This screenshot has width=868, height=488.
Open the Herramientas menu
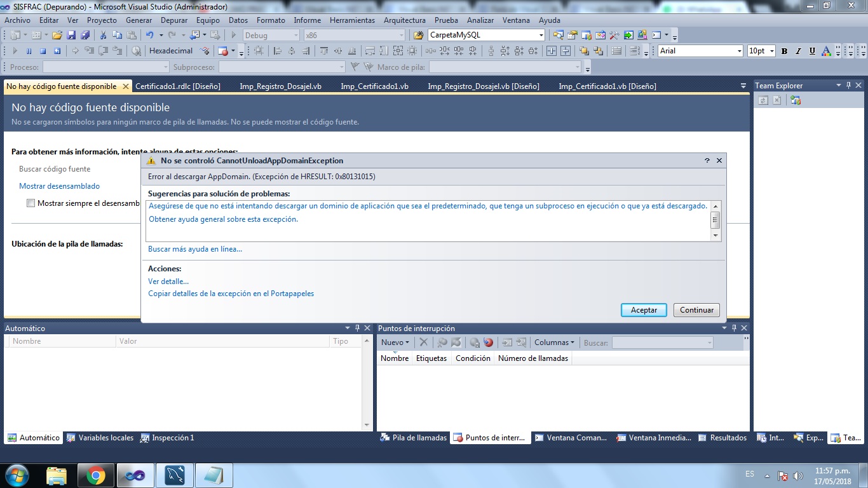click(x=352, y=20)
